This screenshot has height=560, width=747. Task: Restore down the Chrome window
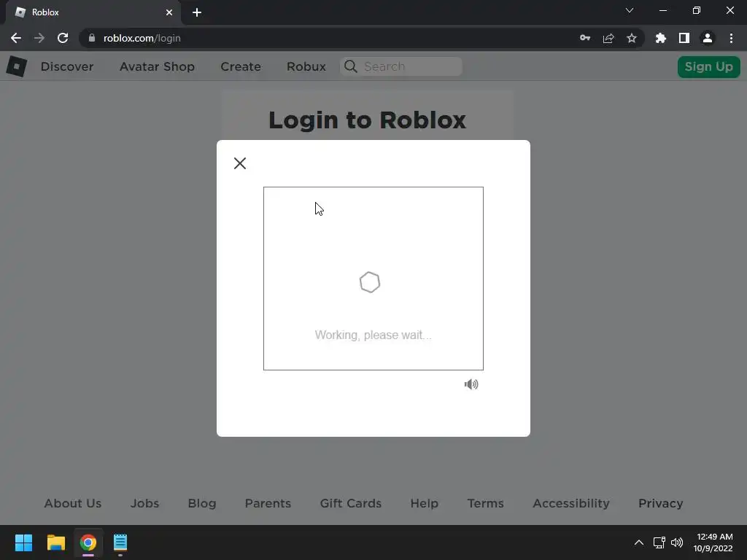697,10
